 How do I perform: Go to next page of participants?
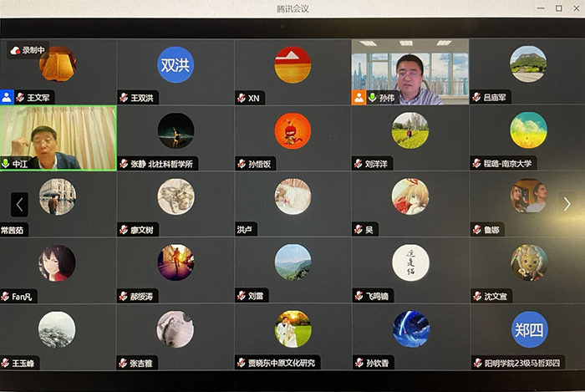pyautogui.click(x=566, y=204)
